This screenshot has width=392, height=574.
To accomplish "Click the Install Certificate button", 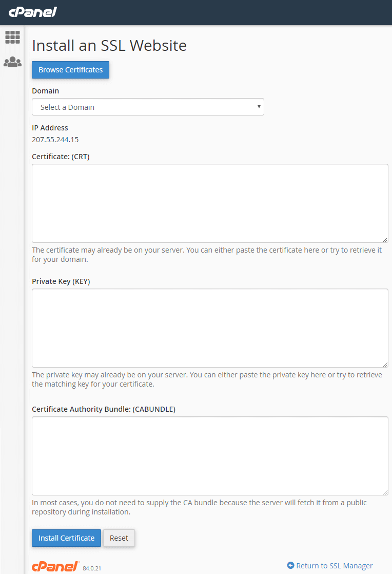I will pyautogui.click(x=66, y=538).
